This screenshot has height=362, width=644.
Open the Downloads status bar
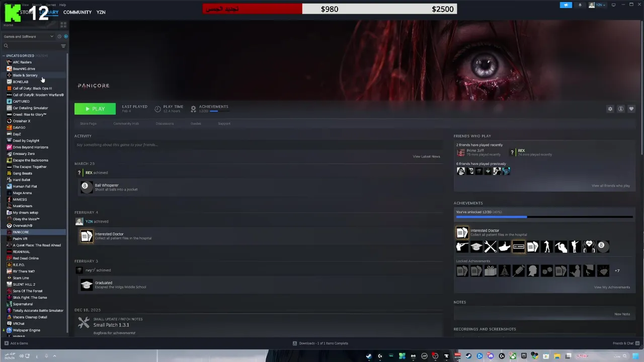click(320, 343)
